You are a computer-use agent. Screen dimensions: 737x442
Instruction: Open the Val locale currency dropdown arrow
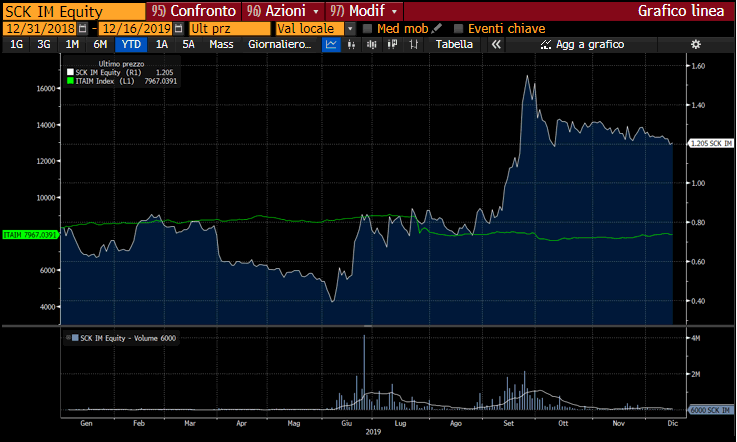tap(350, 29)
